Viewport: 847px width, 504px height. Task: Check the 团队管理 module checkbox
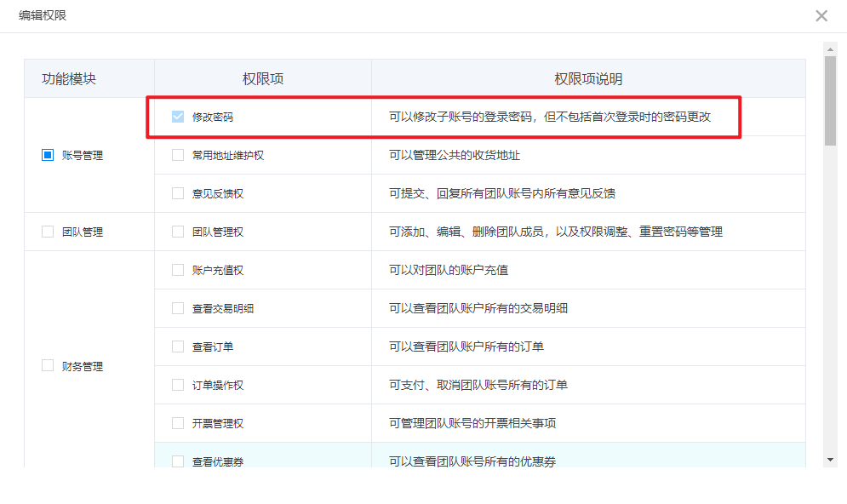pyautogui.click(x=48, y=232)
